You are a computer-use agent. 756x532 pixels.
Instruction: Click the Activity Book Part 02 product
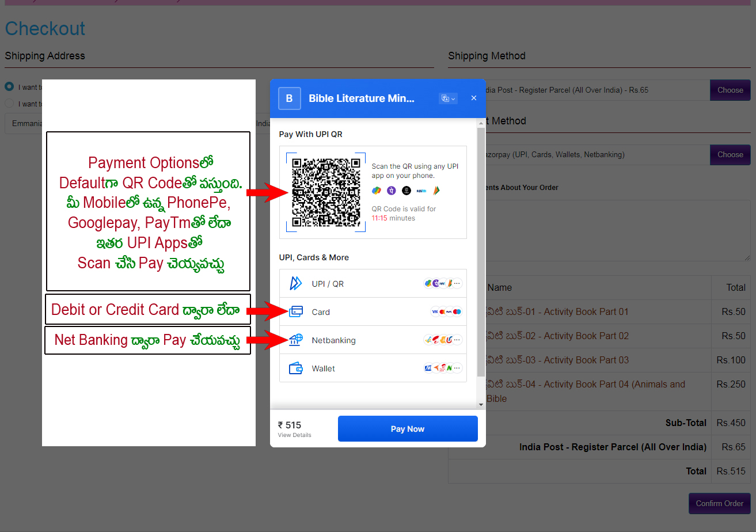[x=557, y=336]
